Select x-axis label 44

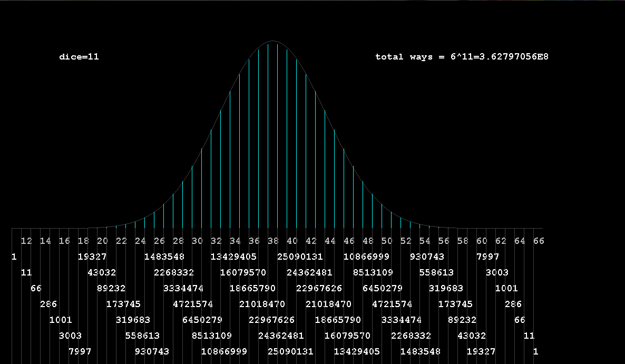click(x=330, y=241)
